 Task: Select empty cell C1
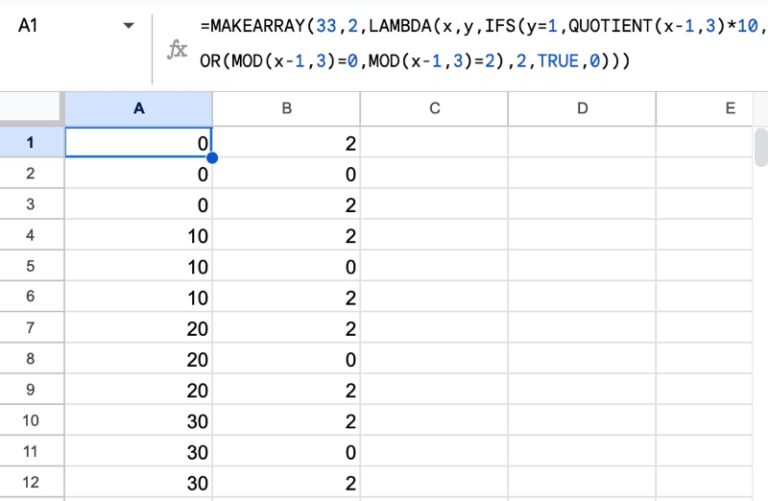point(434,143)
